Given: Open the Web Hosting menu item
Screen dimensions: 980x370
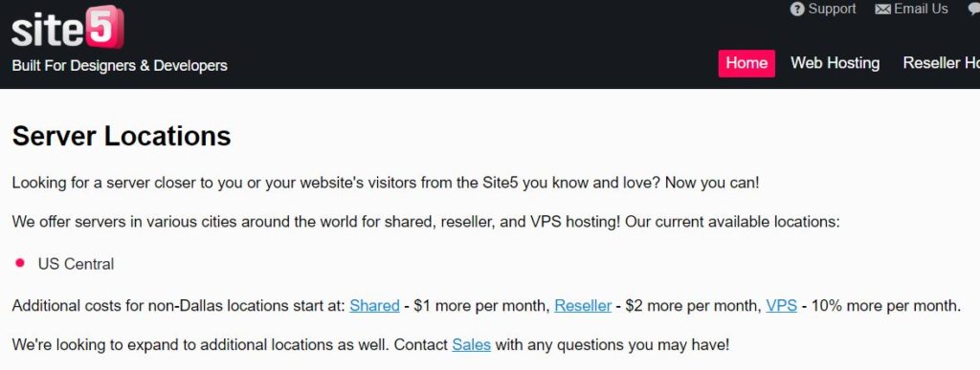Looking at the screenshot, I should (835, 63).
